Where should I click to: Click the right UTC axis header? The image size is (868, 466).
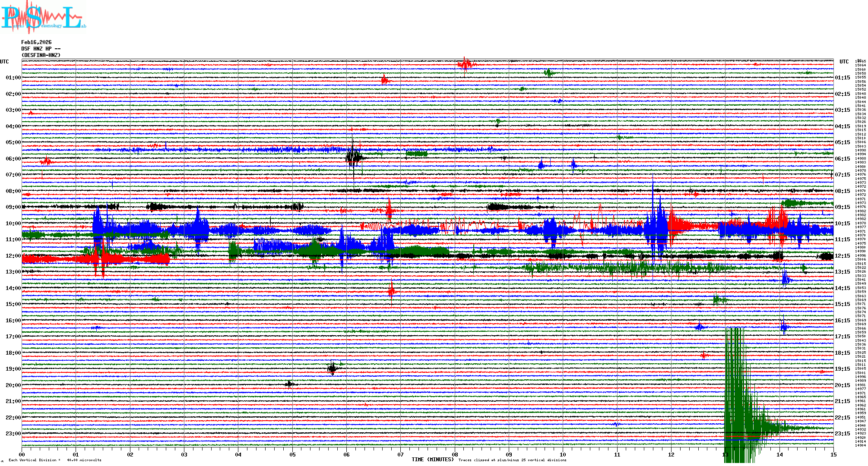coord(844,62)
